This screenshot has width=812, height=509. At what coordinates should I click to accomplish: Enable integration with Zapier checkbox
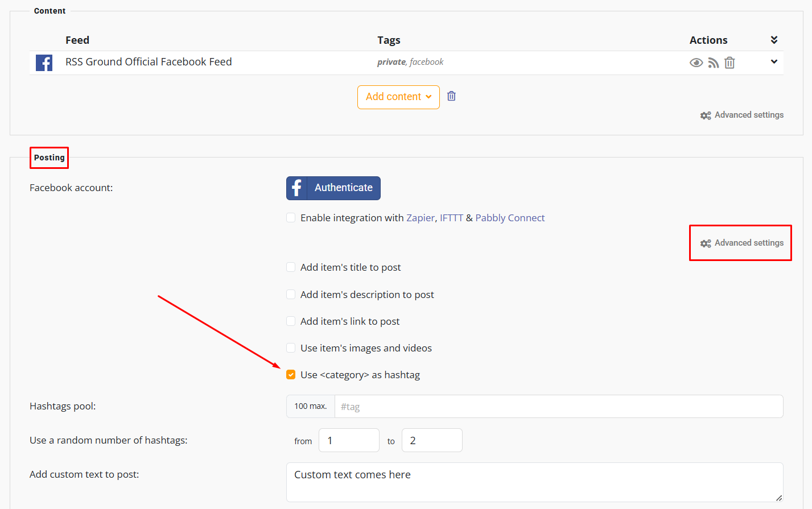tap(291, 218)
